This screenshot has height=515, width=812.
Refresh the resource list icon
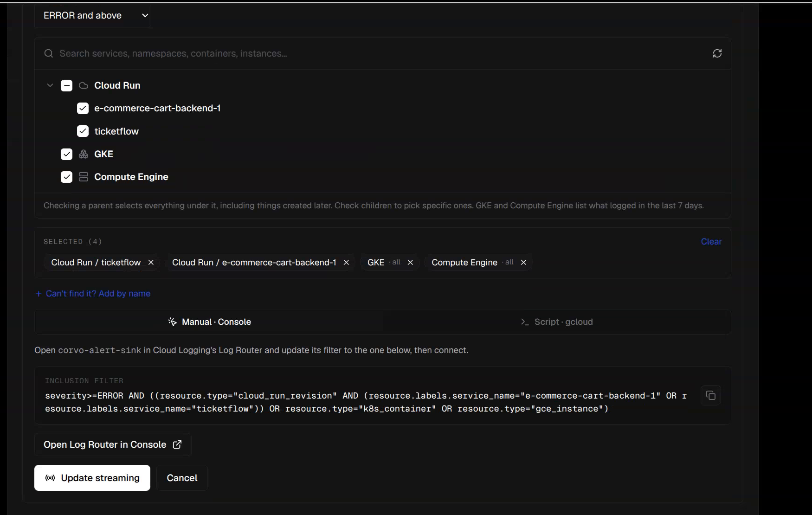717,53
